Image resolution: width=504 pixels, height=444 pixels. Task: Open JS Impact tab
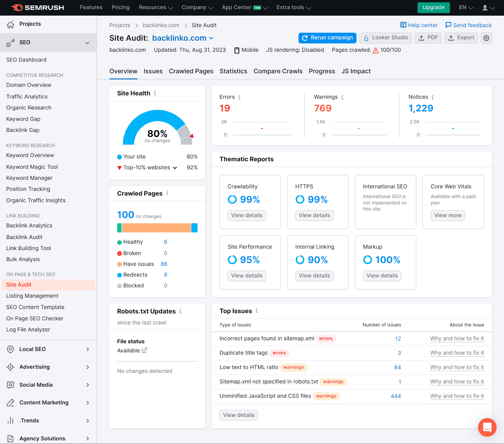pyautogui.click(x=356, y=71)
